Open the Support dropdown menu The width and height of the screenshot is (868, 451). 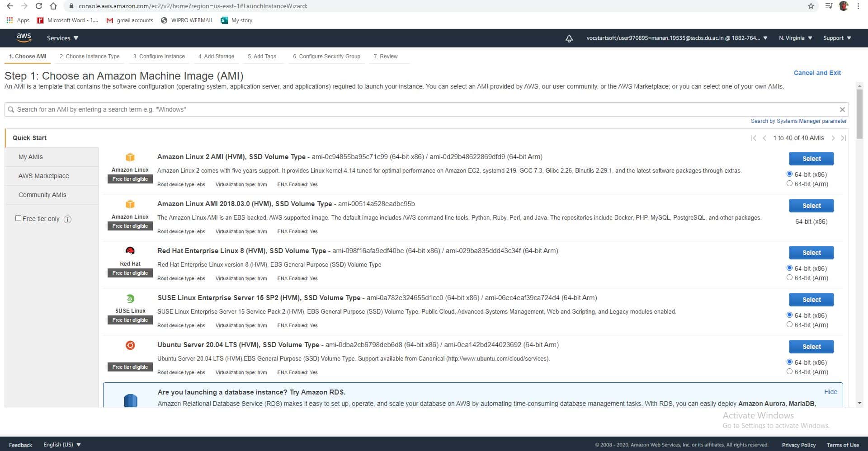point(837,38)
